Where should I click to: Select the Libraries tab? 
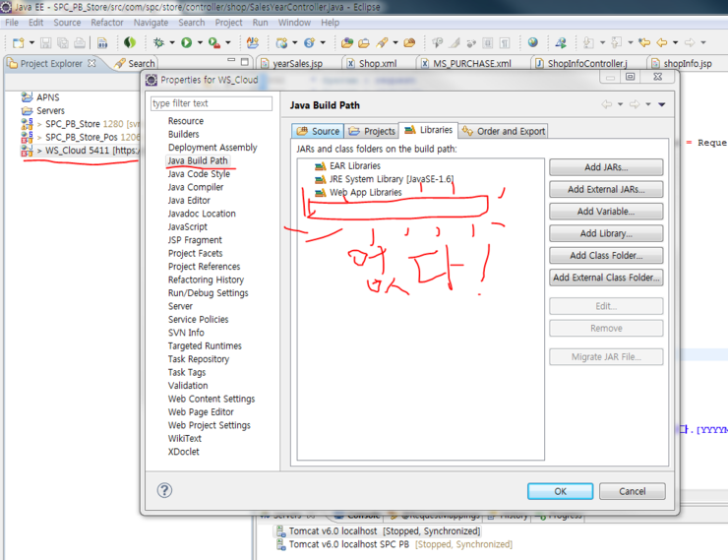pos(429,130)
